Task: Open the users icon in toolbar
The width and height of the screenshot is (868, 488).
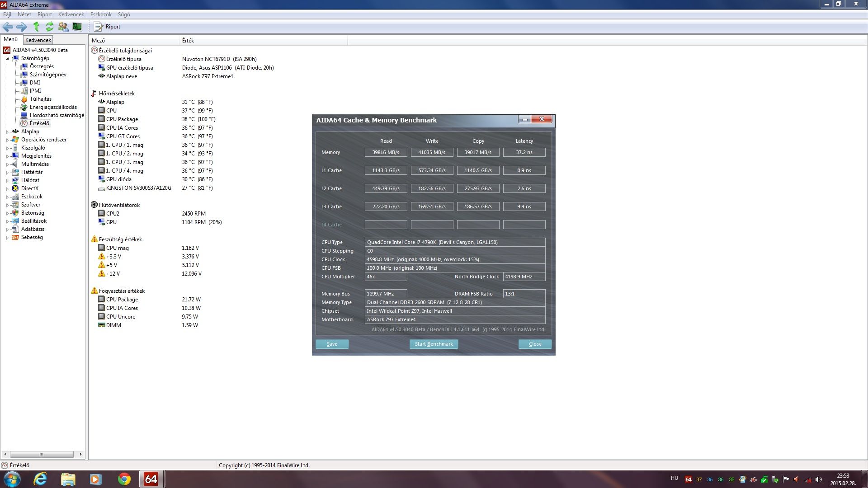Action: tap(63, 27)
